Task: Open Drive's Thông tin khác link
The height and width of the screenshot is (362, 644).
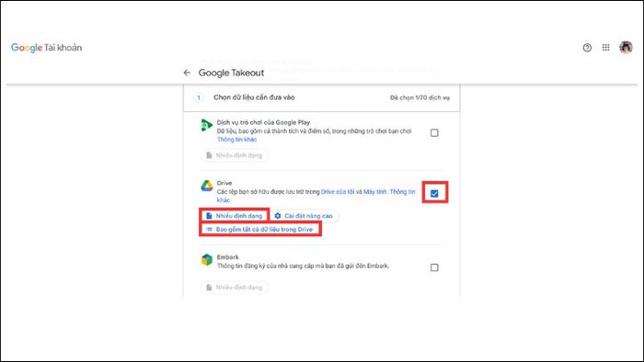Action: click(402, 191)
